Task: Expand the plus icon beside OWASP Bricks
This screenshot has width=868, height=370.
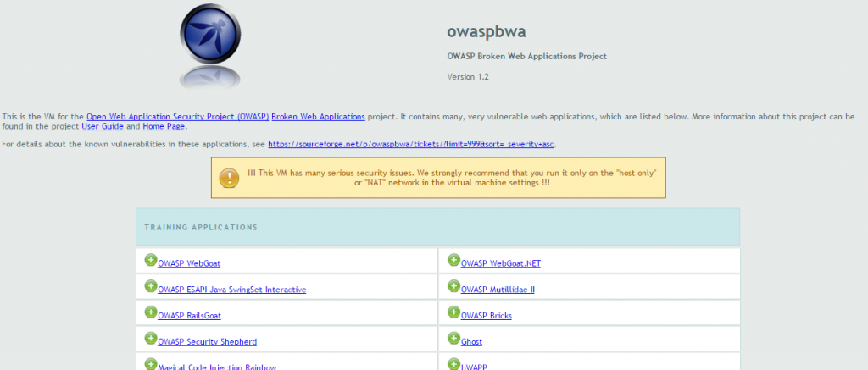Action: pos(454,312)
